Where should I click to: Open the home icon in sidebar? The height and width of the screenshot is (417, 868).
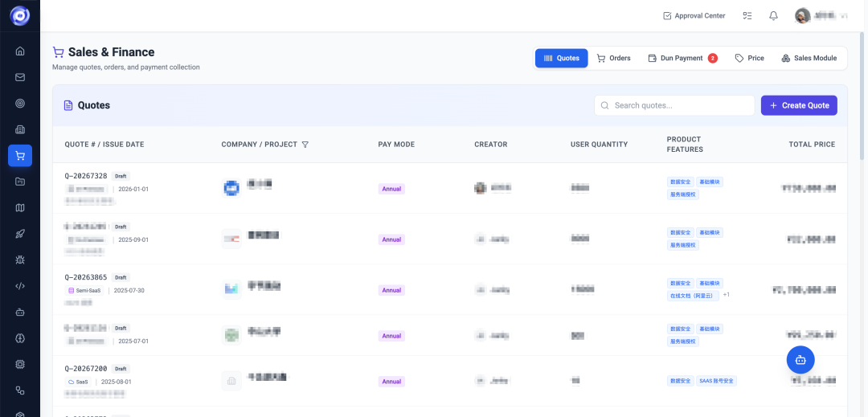(20, 51)
